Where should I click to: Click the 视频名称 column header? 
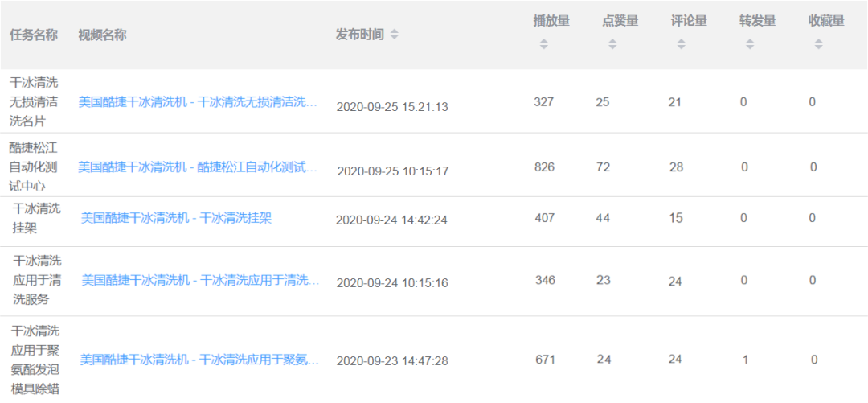coord(102,35)
